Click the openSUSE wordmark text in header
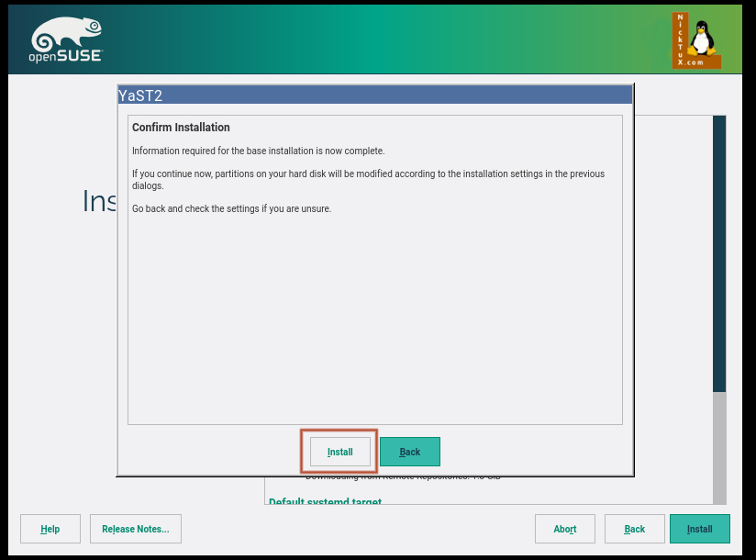Screen dimensions: 756x560 point(66,57)
